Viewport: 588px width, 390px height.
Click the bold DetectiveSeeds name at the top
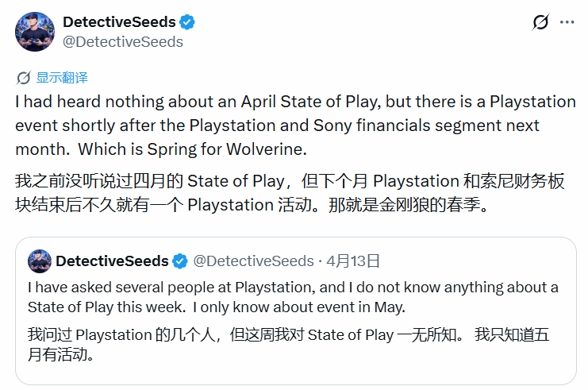pos(119,22)
